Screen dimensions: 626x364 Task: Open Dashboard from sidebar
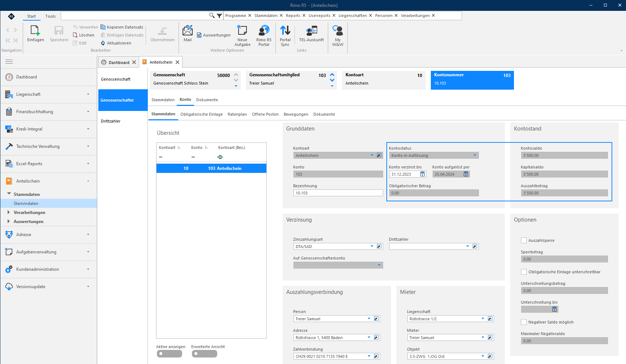coord(48,77)
